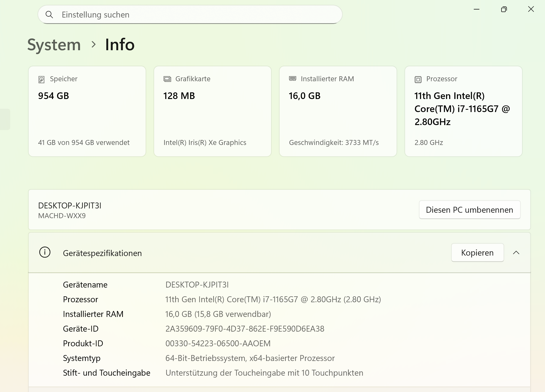Click the Gerätename label

[x=85, y=284]
